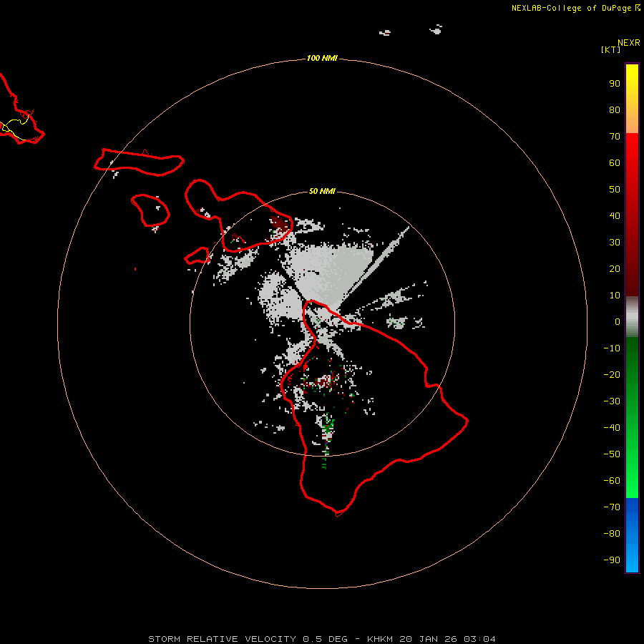Click the narrow radial spoke echo pointing northeast
The height and width of the screenshot is (644, 644).
[376, 263]
